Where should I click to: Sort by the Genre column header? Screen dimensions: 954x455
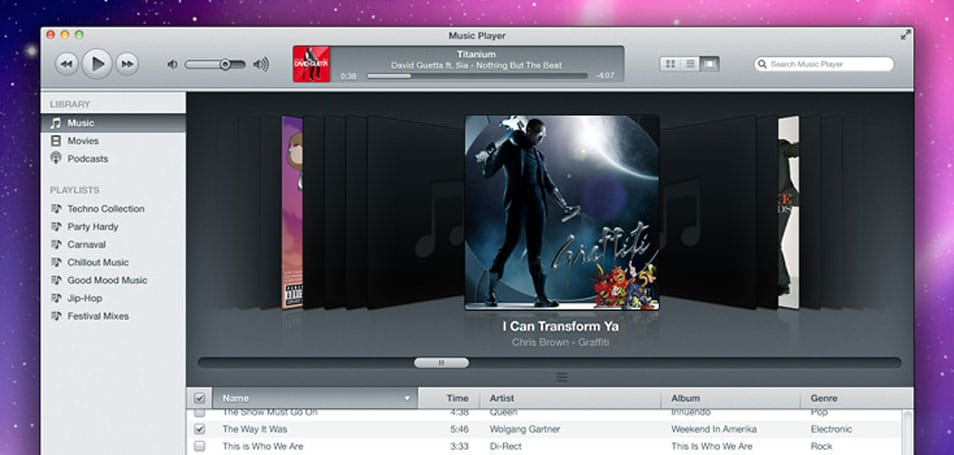857,398
